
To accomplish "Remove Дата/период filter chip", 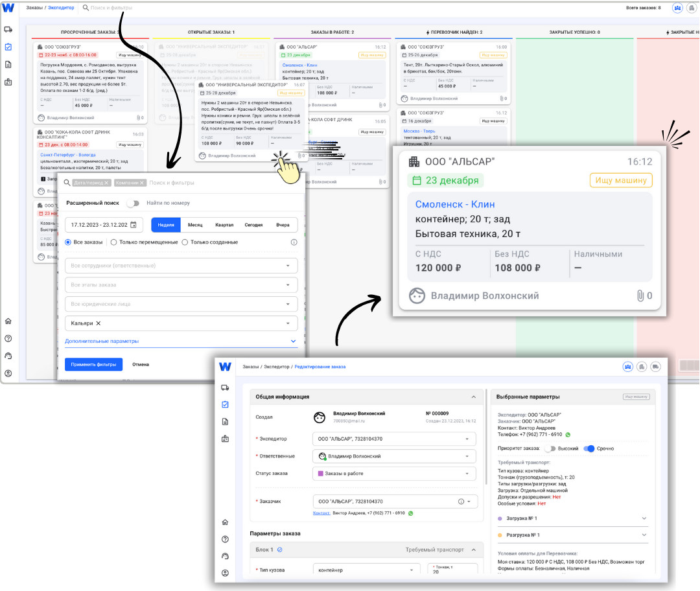I will [106, 183].
